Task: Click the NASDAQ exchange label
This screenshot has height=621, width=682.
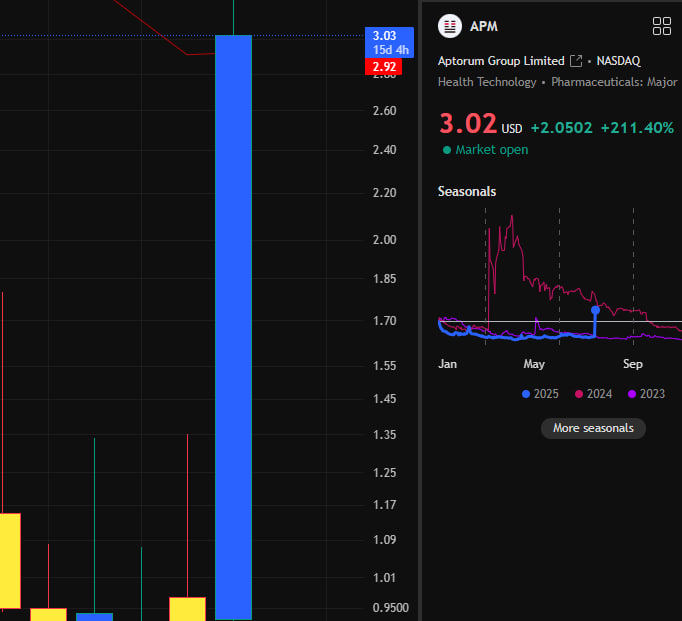Action: pyautogui.click(x=618, y=61)
